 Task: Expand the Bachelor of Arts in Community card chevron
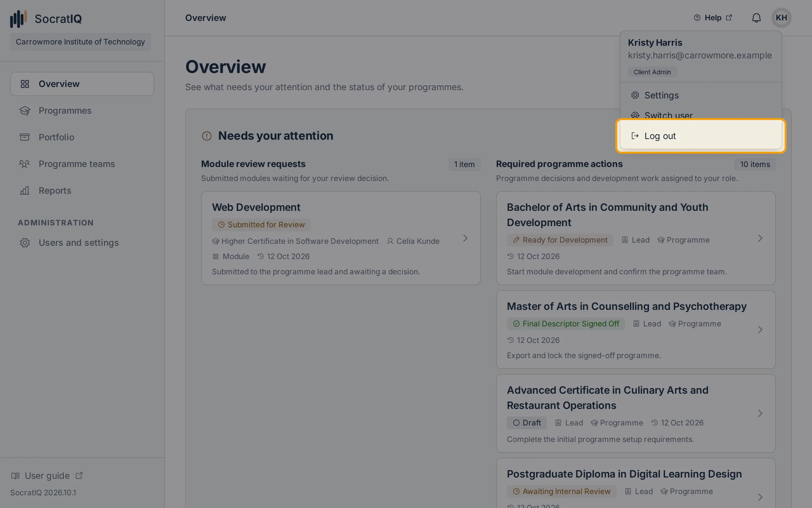click(760, 238)
